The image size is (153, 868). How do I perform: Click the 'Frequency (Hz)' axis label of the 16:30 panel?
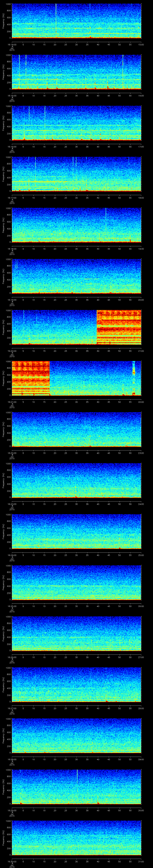point(3,838)
